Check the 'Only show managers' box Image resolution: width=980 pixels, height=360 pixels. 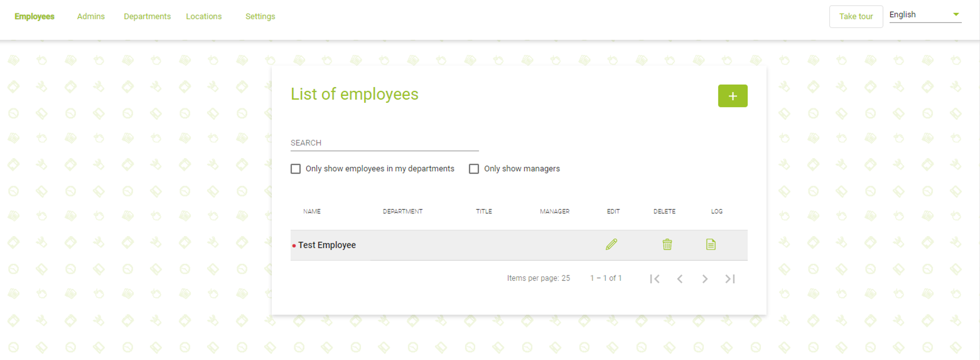pos(474,169)
